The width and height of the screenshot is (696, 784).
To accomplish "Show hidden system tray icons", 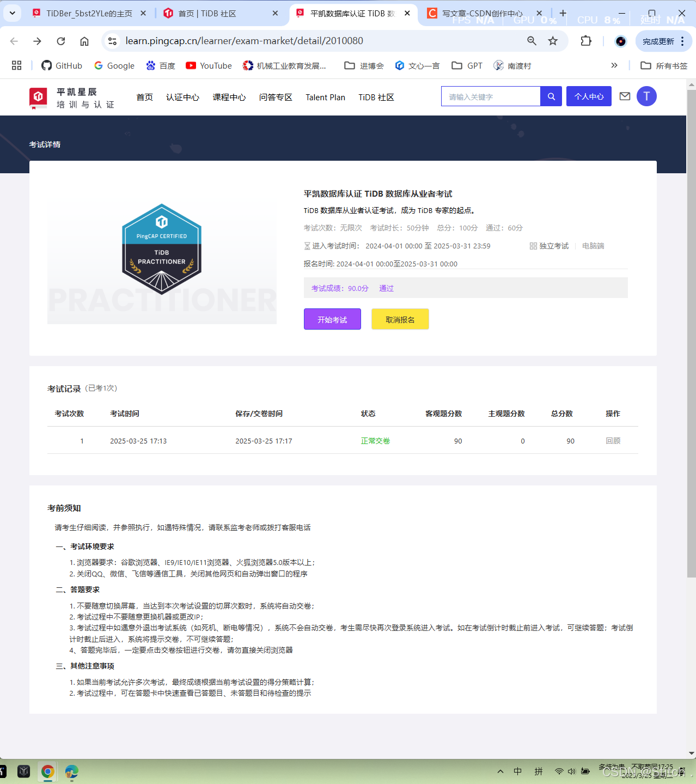I will pos(500,771).
